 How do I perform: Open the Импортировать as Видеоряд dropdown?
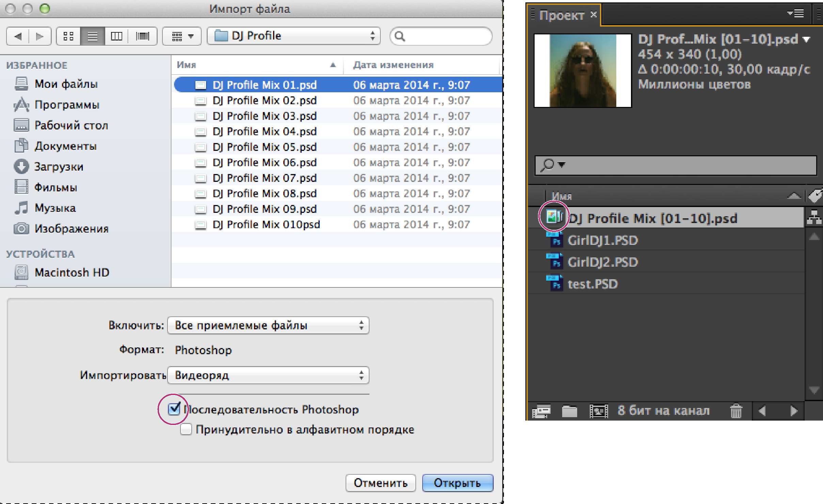point(268,375)
